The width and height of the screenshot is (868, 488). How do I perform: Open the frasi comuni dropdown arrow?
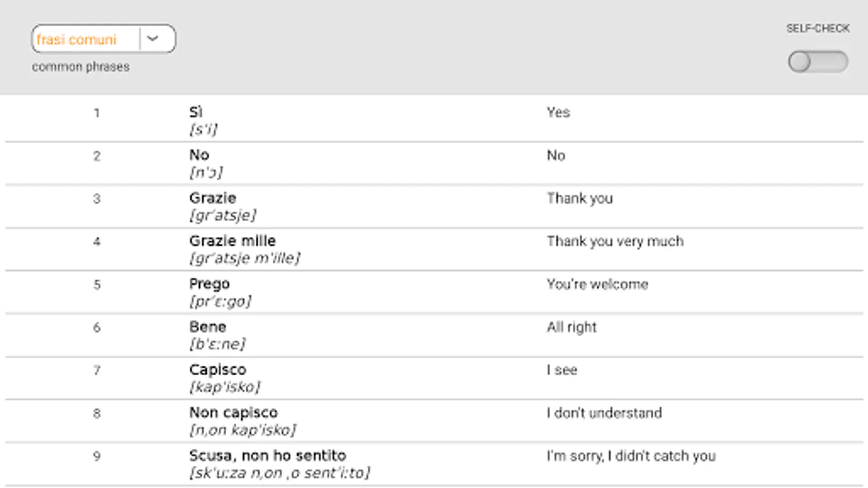(x=154, y=39)
